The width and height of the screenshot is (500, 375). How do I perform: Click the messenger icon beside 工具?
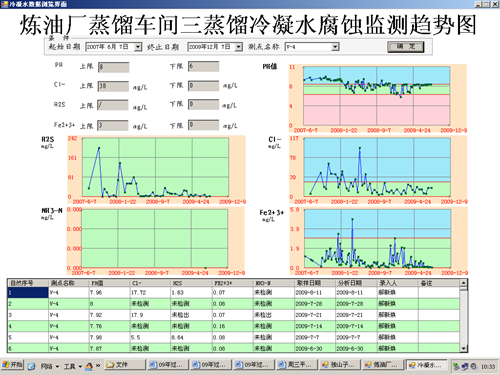(x=89, y=366)
